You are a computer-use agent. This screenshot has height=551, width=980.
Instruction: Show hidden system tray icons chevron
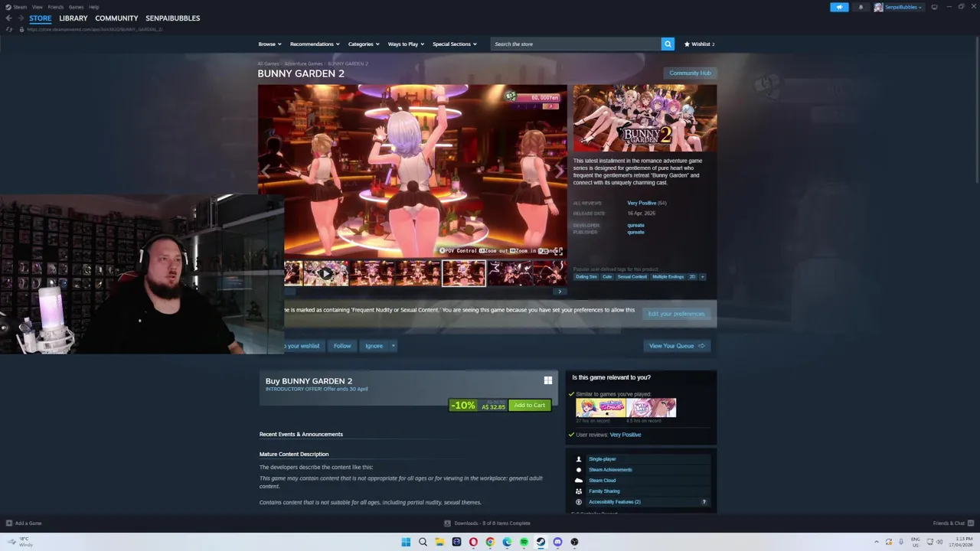[x=877, y=542]
